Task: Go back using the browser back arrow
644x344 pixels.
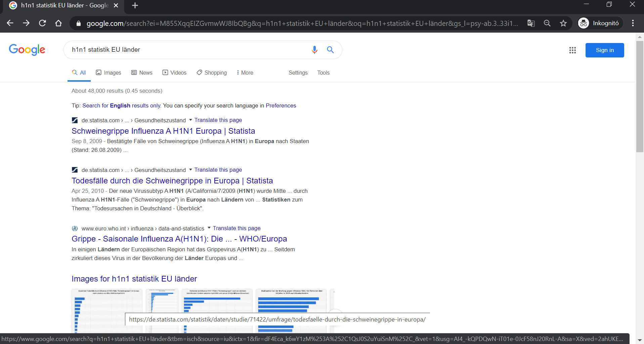Action: 10,23
